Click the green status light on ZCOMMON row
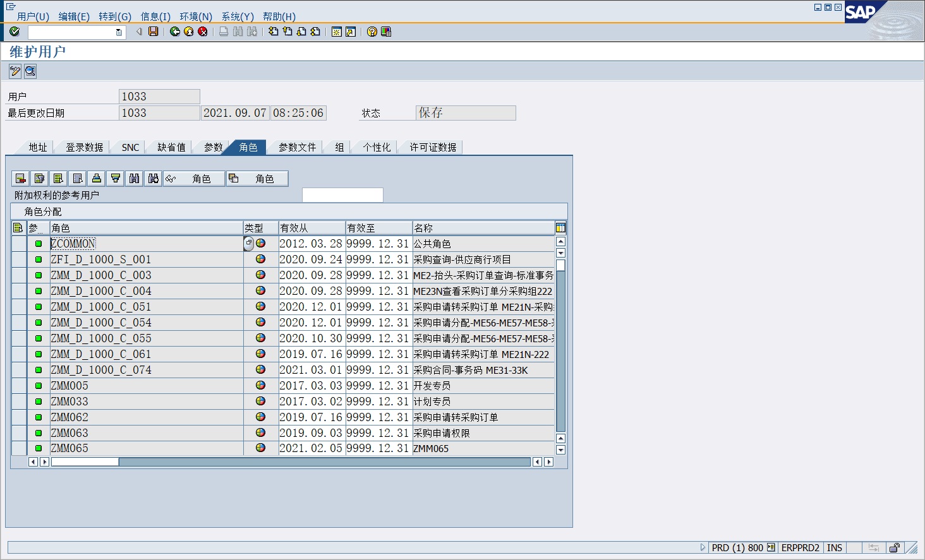The image size is (925, 560). click(39, 243)
